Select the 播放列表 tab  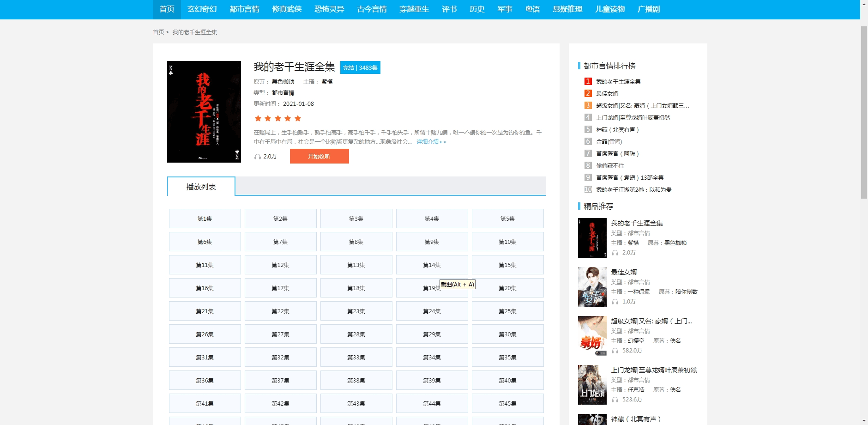coord(201,187)
